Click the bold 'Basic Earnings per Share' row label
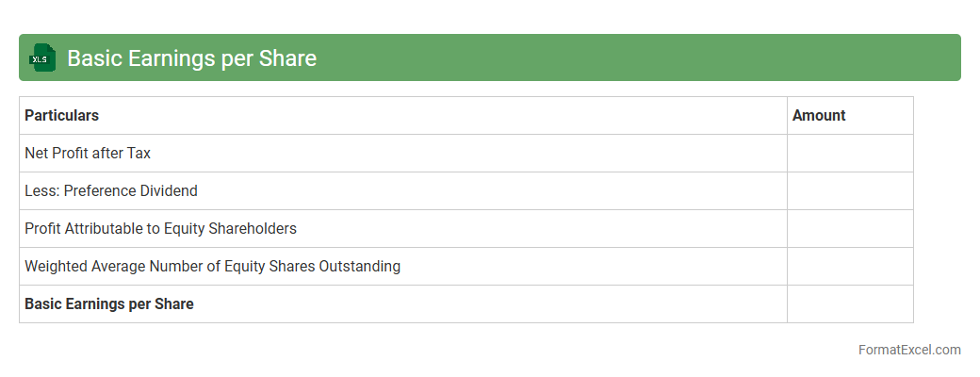 109,304
